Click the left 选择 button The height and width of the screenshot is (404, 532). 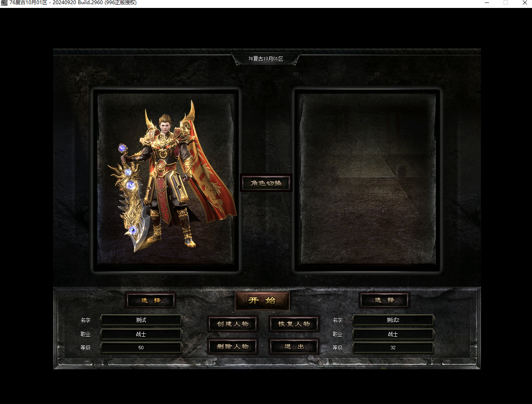click(x=151, y=300)
